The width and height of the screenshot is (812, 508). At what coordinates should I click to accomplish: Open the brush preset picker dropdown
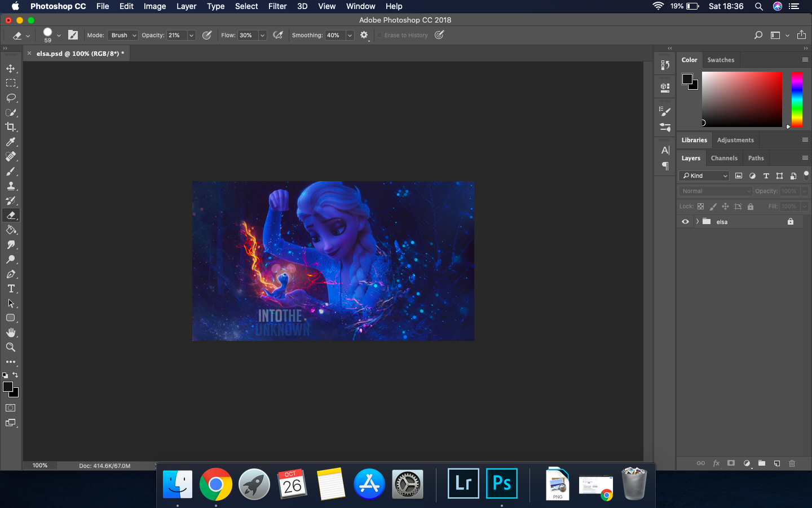[x=59, y=35]
